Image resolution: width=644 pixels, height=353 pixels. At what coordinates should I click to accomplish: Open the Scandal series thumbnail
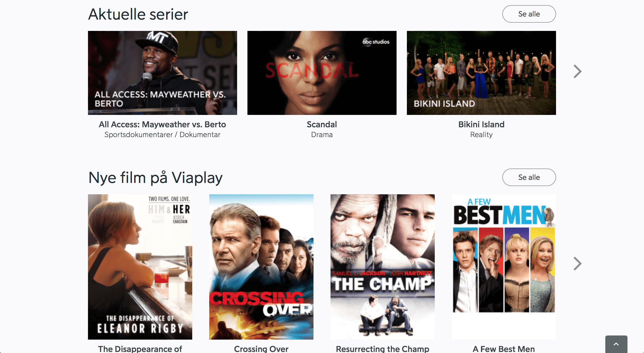coord(322,73)
